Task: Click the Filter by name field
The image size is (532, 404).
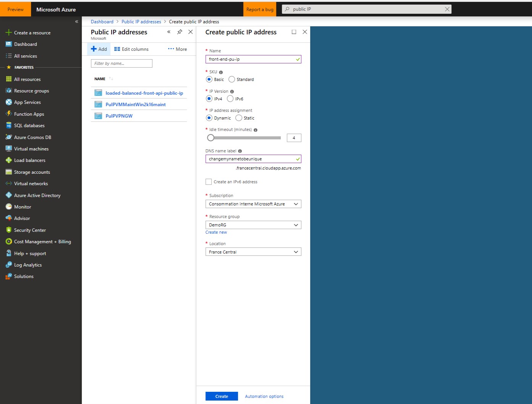Action: [x=121, y=63]
